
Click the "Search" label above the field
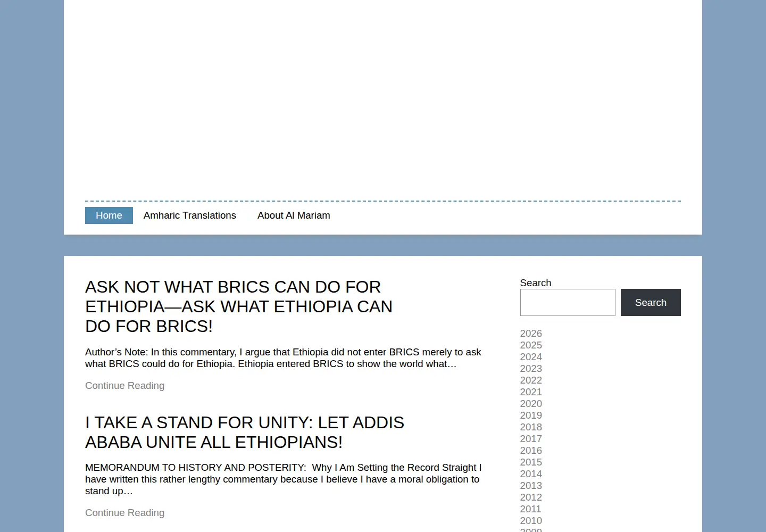tap(536, 283)
